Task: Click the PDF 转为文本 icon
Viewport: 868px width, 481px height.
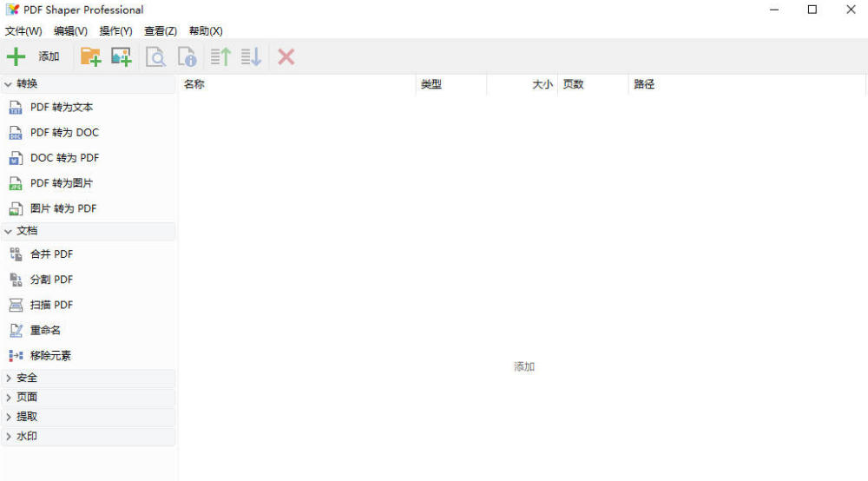Action: tap(16, 108)
